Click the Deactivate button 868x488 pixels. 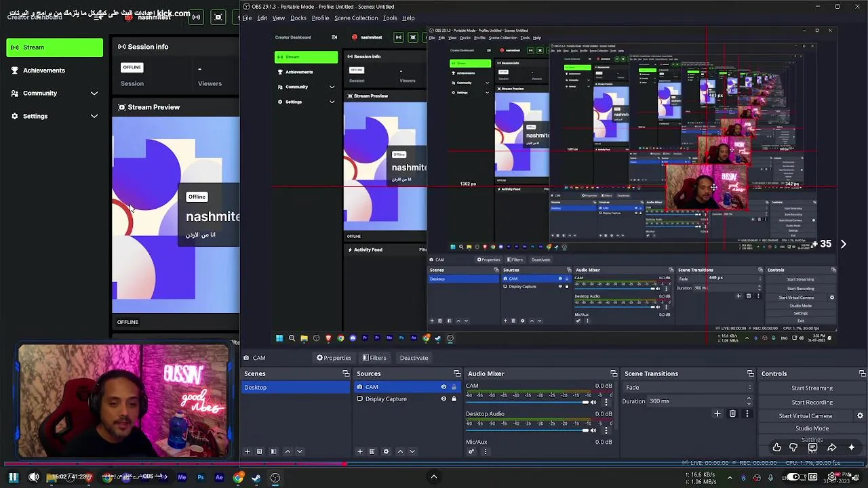click(414, 358)
